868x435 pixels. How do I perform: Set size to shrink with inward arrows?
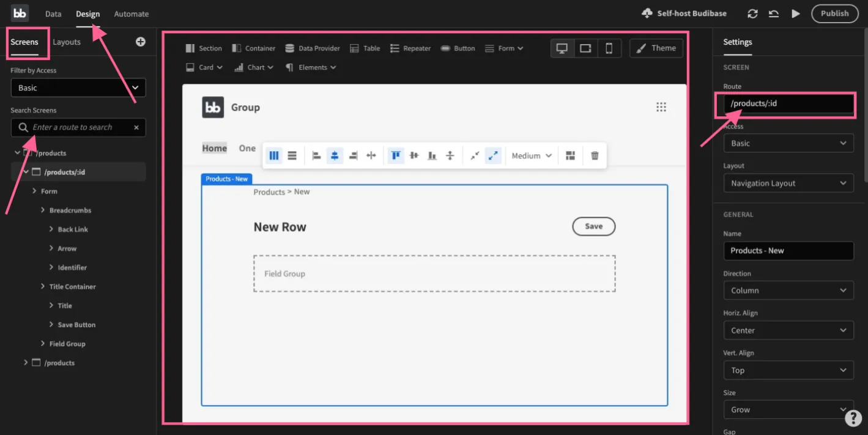(x=475, y=155)
